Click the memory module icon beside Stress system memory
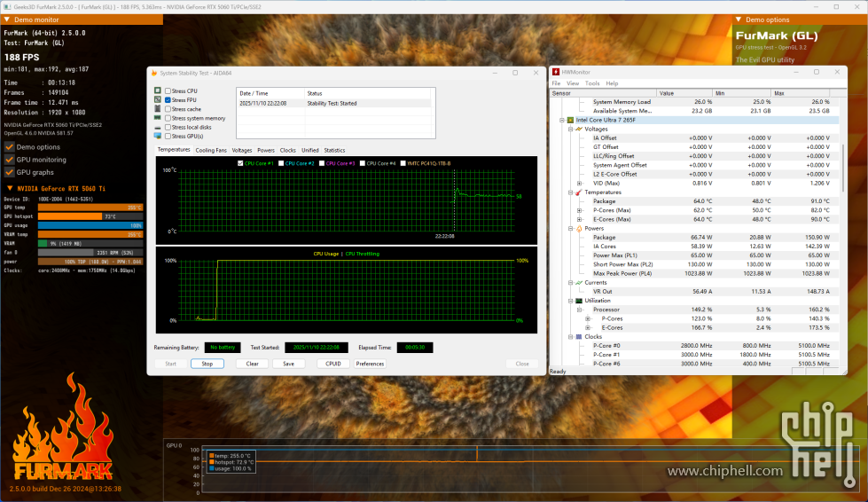Image resolution: width=868 pixels, height=502 pixels. coord(157,118)
